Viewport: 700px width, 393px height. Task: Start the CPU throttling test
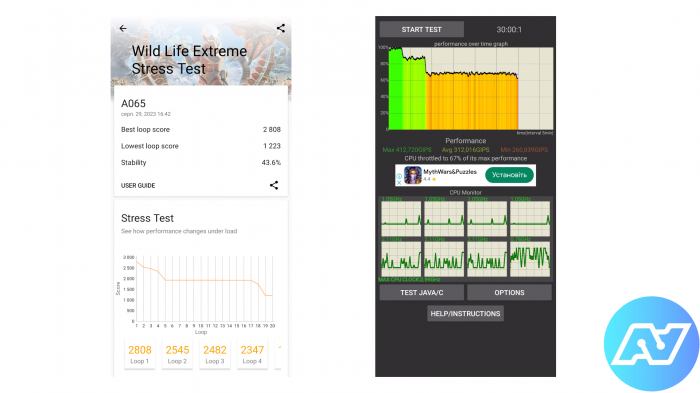pyautogui.click(x=421, y=29)
